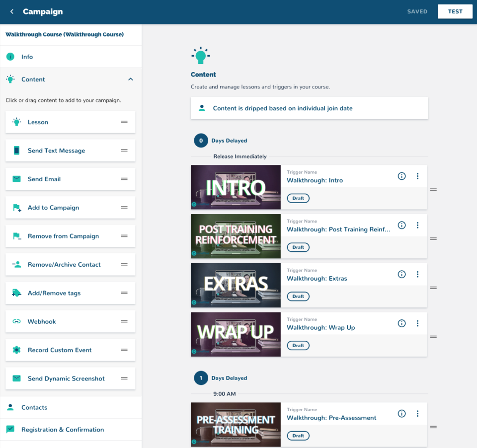Viewport: 477px width, 448px height.
Task: Add a Remove from Campaign block
Action: pyautogui.click(x=70, y=236)
